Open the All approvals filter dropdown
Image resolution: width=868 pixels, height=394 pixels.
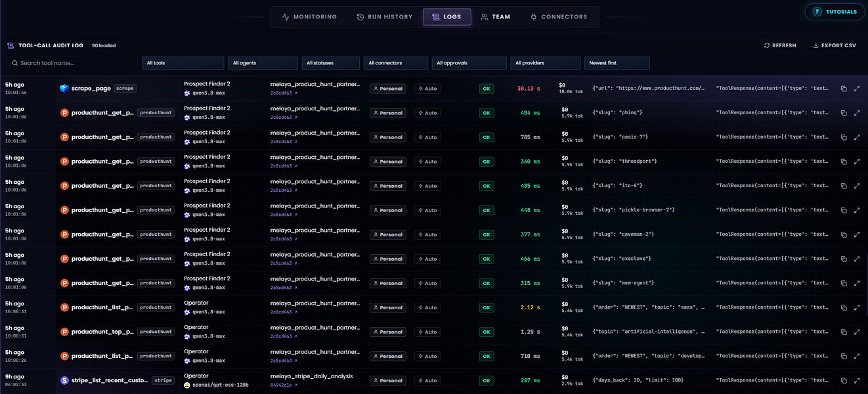(469, 63)
